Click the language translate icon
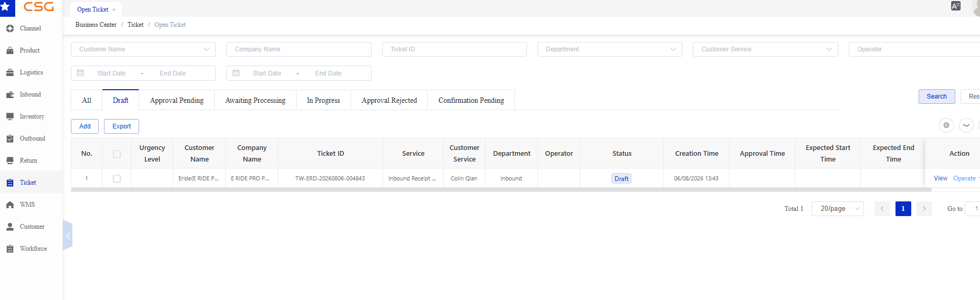980x300 pixels. pos(956,6)
